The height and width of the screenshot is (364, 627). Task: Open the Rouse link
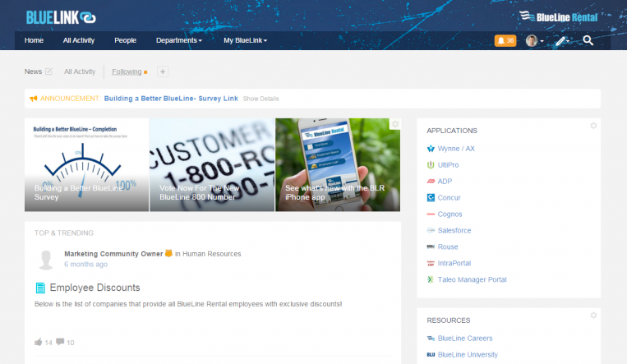pyautogui.click(x=448, y=247)
